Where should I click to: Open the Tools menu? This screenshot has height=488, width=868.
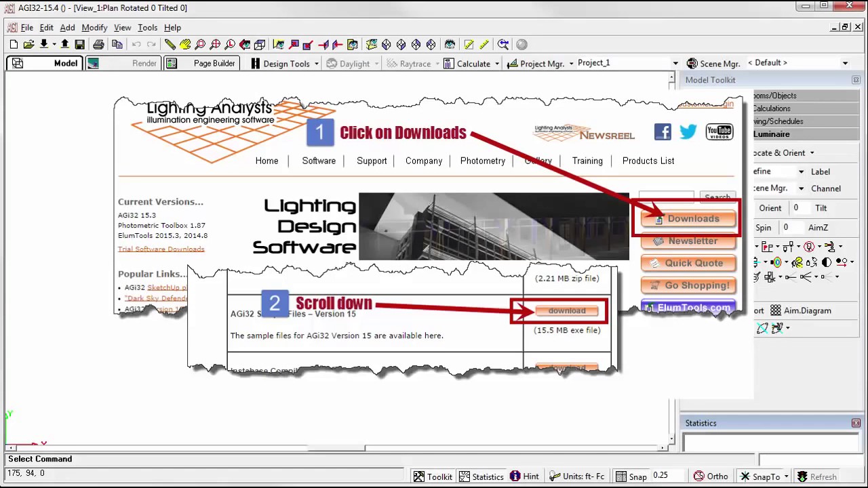pyautogui.click(x=147, y=28)
